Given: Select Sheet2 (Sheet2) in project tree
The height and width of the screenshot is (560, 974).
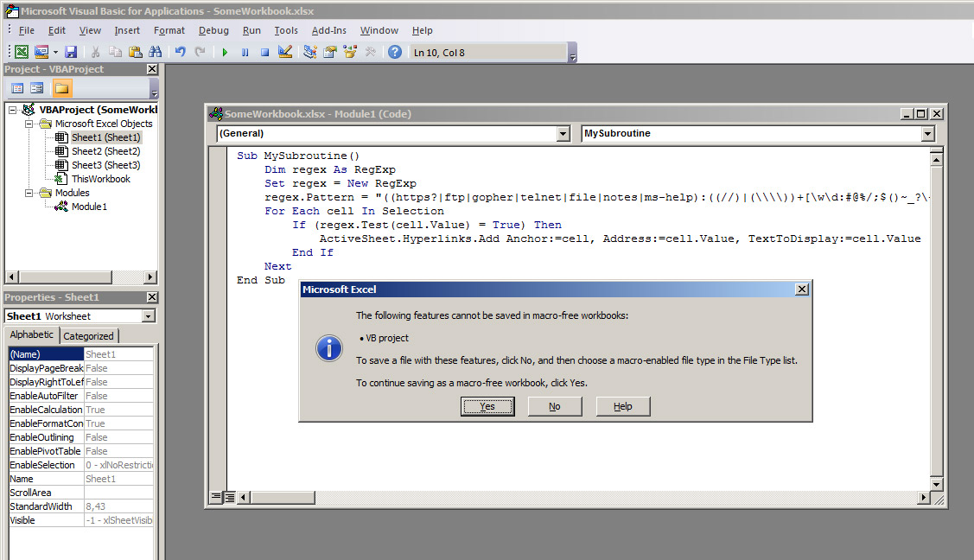Looking at the screenshot, I should (x=105, y=151).
